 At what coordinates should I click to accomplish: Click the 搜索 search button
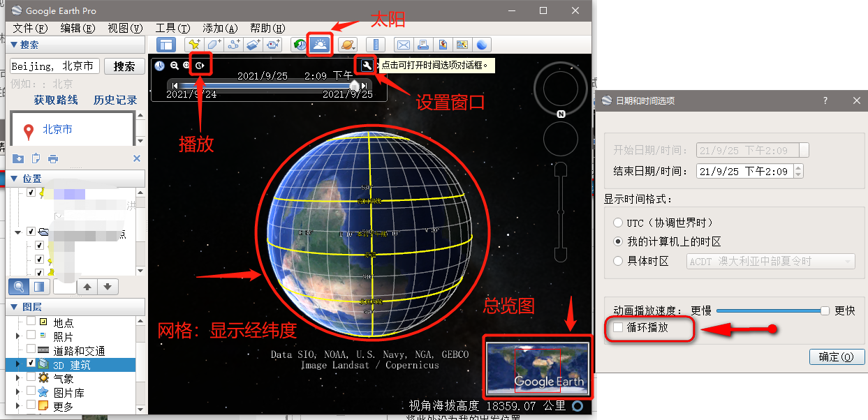pos(124,66)
